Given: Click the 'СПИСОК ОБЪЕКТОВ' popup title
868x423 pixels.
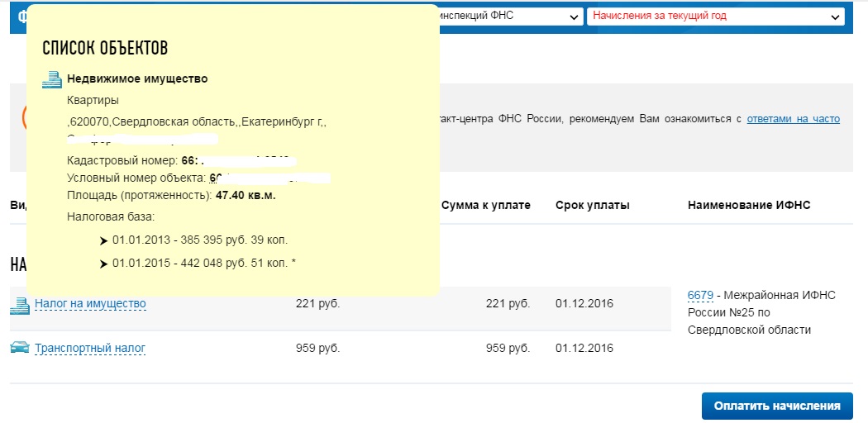Looking at the screenshot, I should point(105,49).
